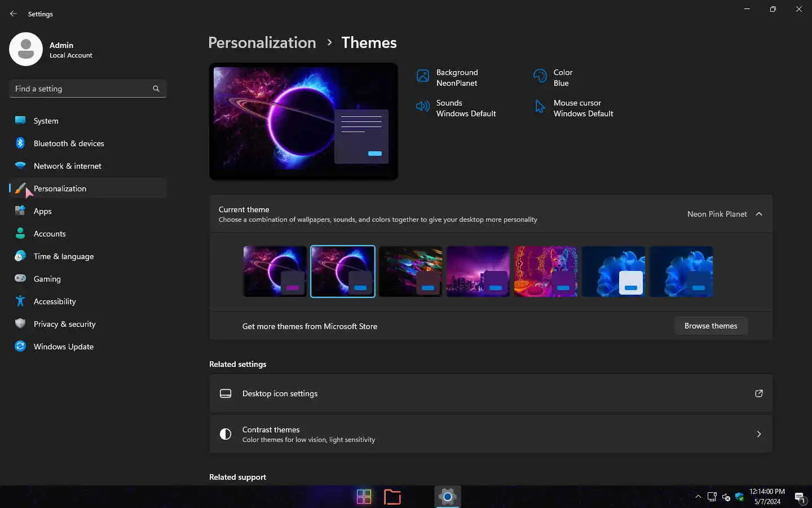Click Personalization in the breadcrumb
The image size is (812, 508).
(x=262, y=43)
